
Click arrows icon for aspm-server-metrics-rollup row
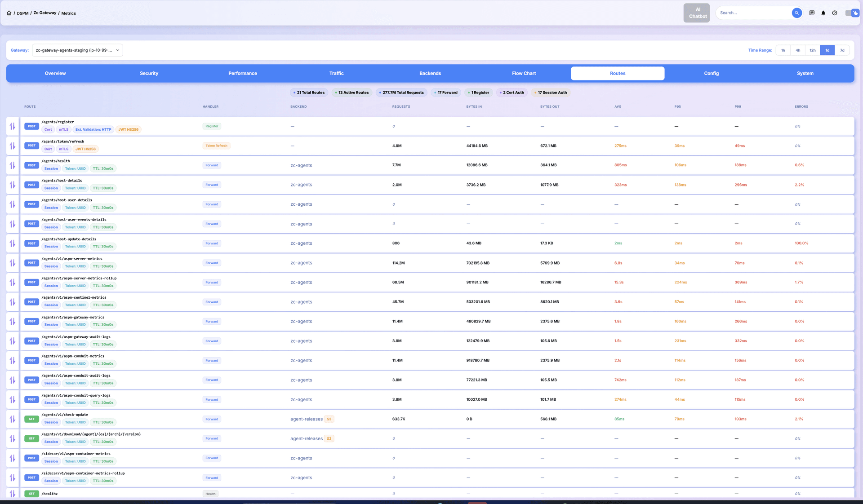13,283
